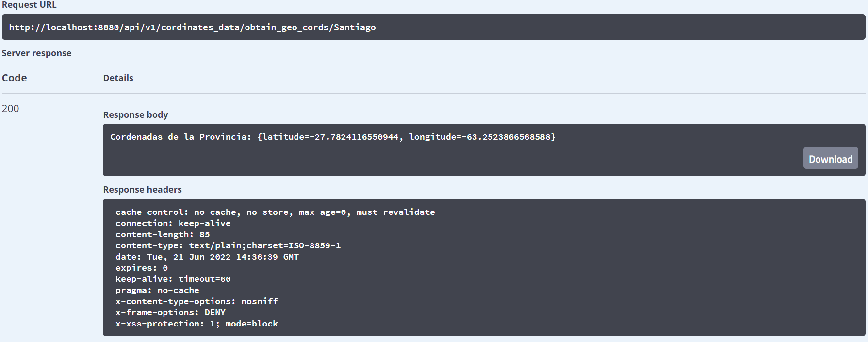Select the status code 200
The width and height of the screenshot is (868, 342).
pyautogui.click(x=10, y=109)
